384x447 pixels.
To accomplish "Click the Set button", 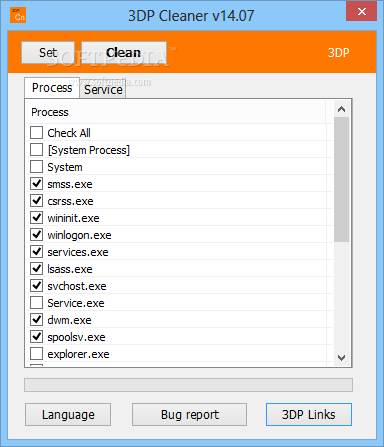I will click(48, 53).
